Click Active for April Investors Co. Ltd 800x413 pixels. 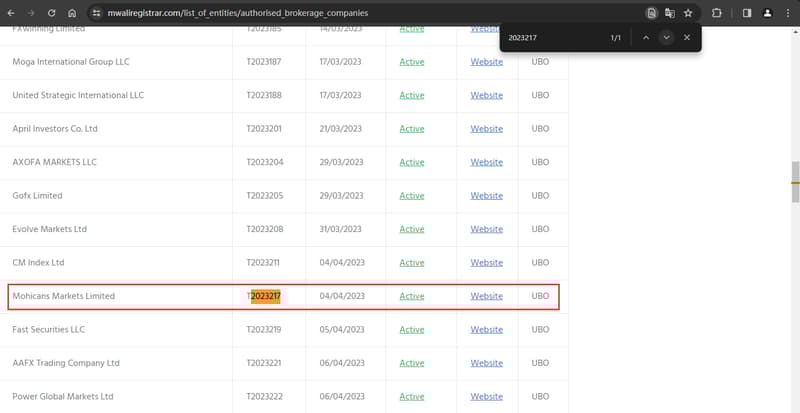[x=412, y=129]
